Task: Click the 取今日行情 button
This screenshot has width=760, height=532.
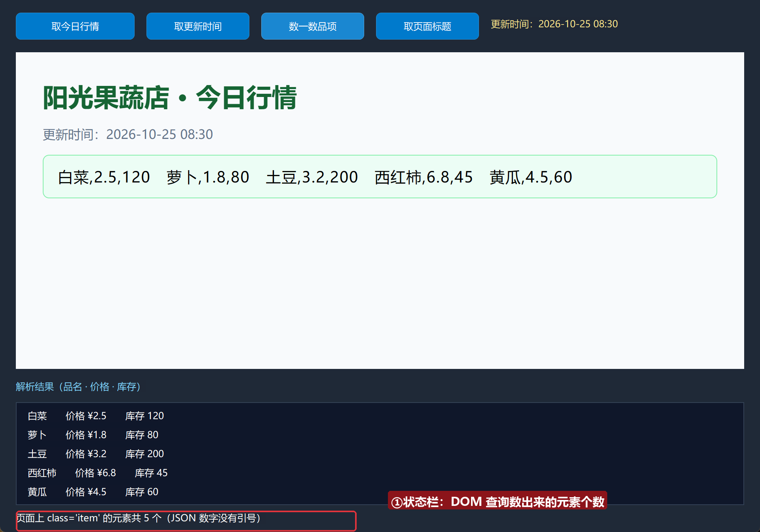Action: coord(75,26)
